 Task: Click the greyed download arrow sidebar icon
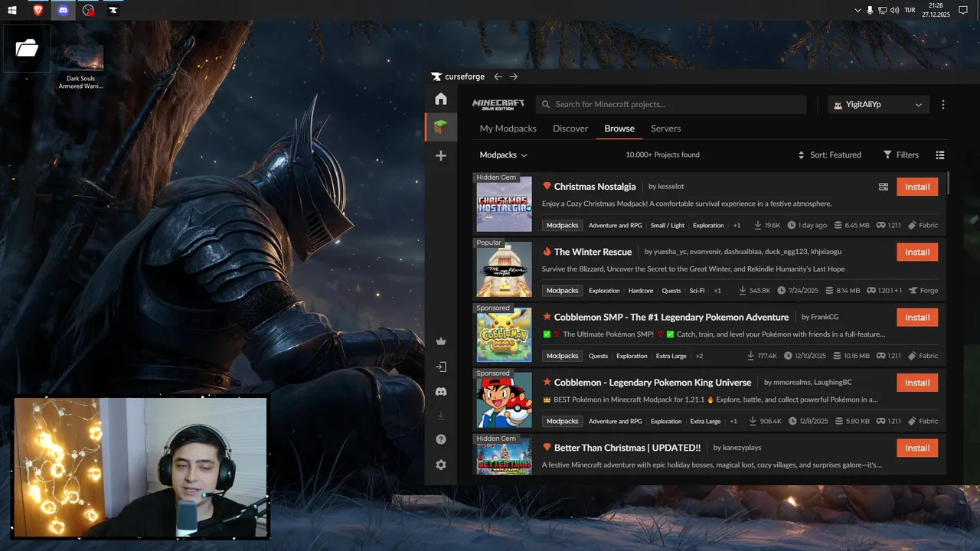[441, 416]
